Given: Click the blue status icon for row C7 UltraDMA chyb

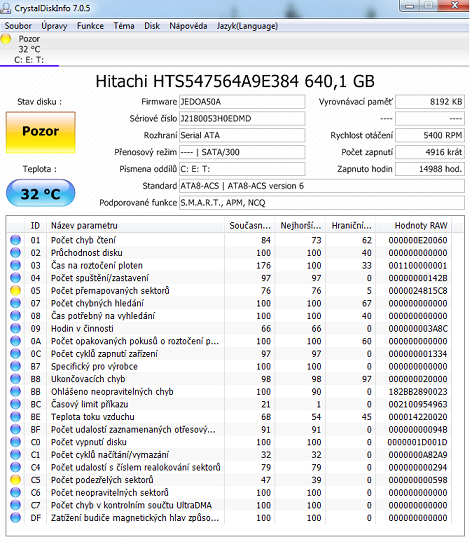Looking at the screenshot, I should [x=15, y=505].
